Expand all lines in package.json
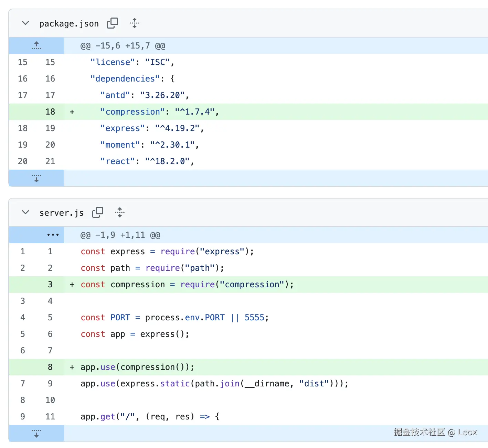The image size is (488, 448). [135, 23]
